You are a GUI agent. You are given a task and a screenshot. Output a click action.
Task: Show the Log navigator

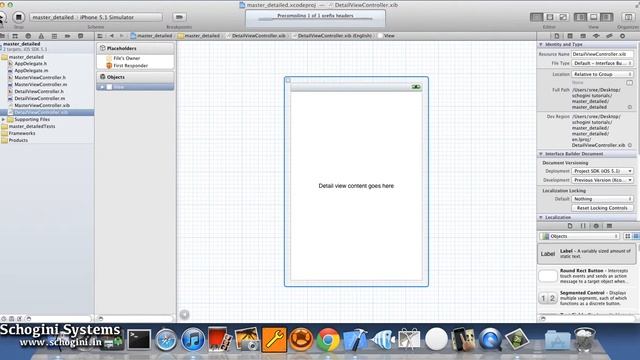pyautogui.click(x=80, y=36)
